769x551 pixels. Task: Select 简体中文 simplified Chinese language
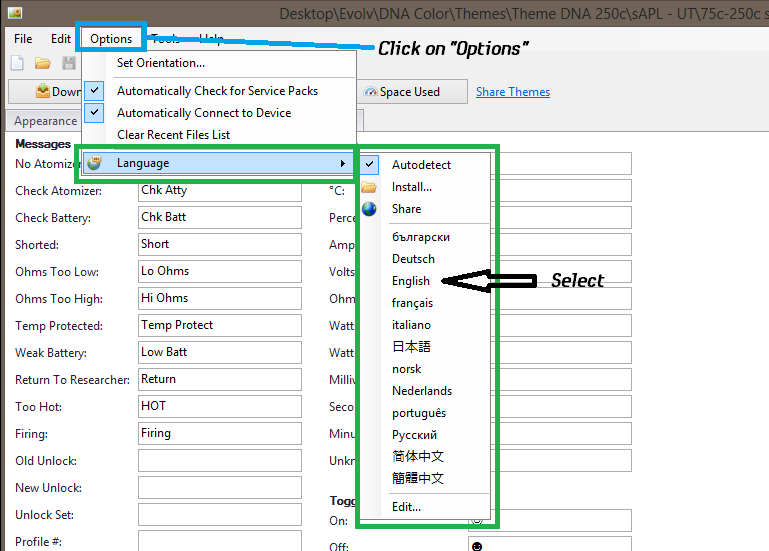418,457
